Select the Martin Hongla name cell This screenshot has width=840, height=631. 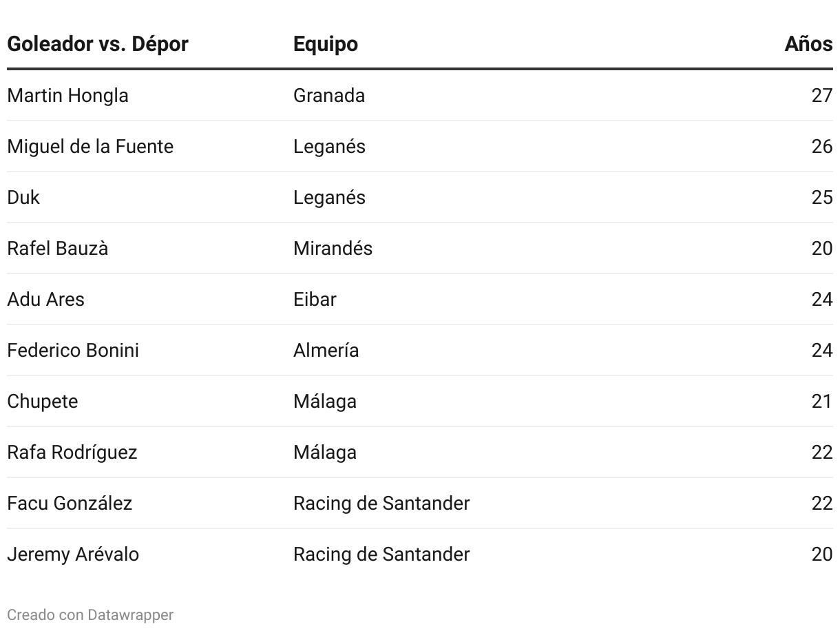click(67, 95)
